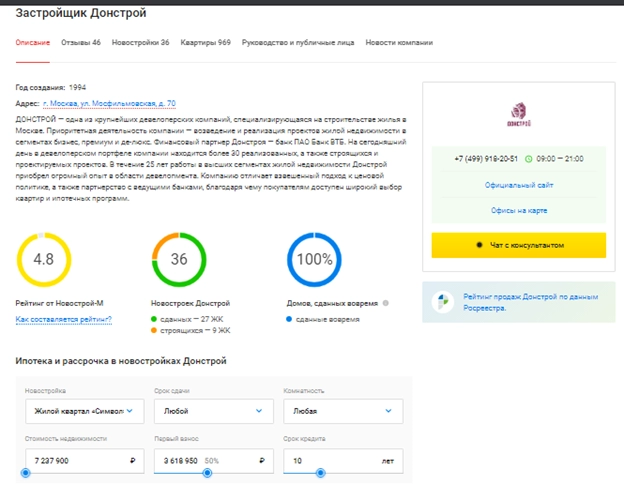624x485 pixels.
Task: Click the 100% on-time circle chart
Action: pyautogui.click(x=314, y=259)
